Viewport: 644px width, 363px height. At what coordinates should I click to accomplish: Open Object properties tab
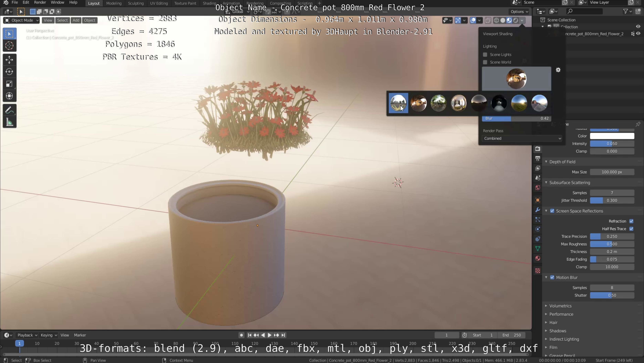click(x=538, y=200)
